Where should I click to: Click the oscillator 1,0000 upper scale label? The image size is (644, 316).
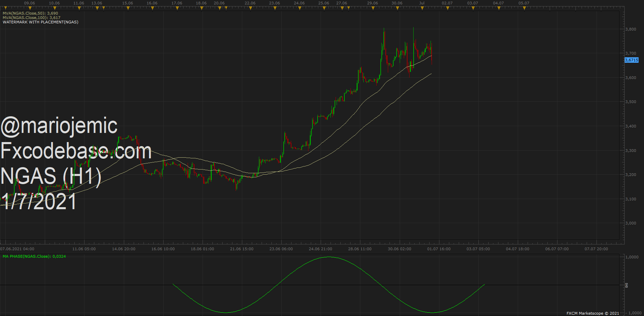point(632,257)
